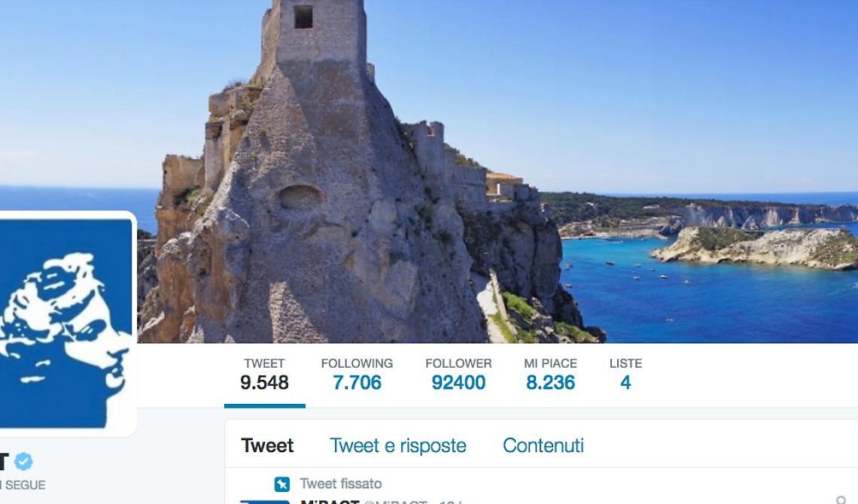The width and height of the screenshot is (858, 504).
Task: Select the TWEET count tab 9.548
Action: coord(264,375)
